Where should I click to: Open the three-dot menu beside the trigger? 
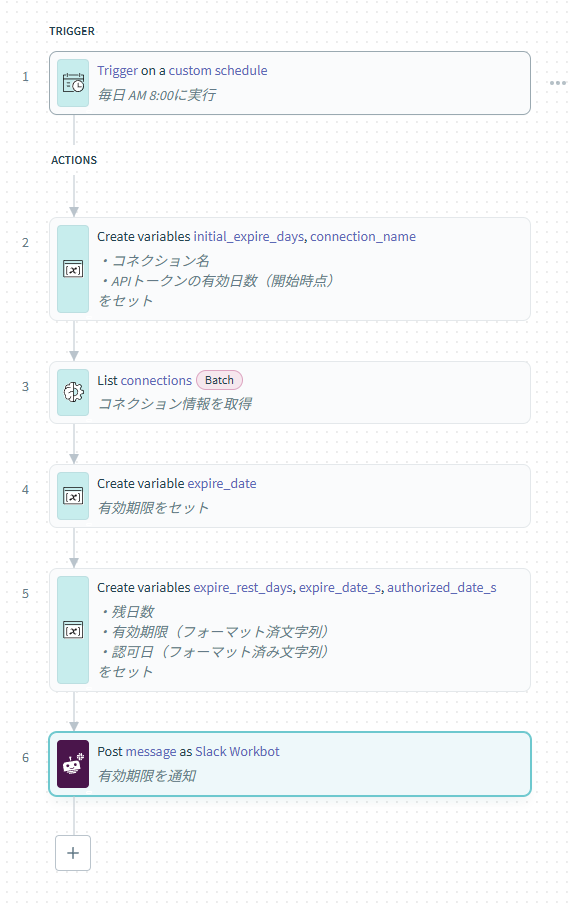pyautogui.click(x=558, y=83)
